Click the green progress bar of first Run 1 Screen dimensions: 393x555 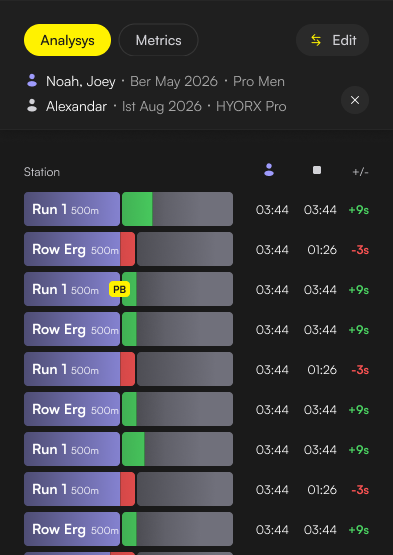(137, 209)
